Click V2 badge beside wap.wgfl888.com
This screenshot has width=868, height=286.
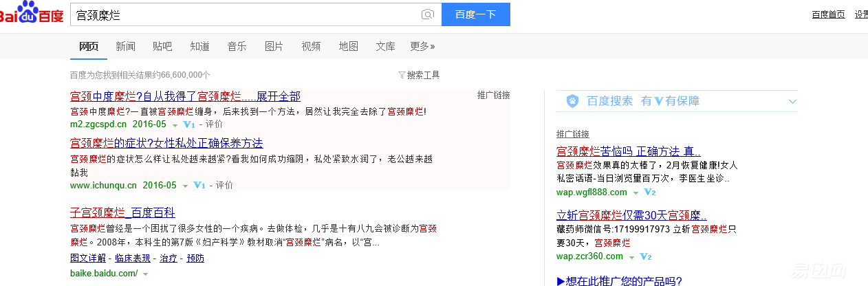pos(649,192)
